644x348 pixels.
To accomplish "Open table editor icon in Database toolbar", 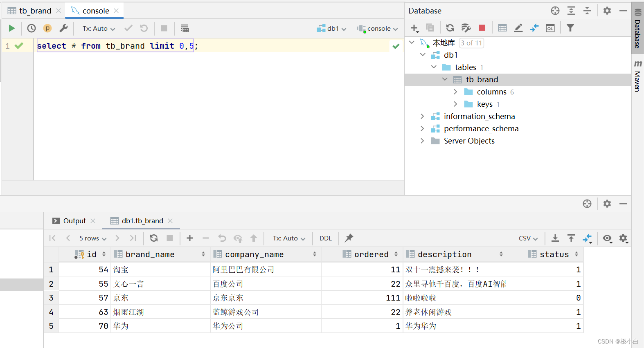I will (502, 28).
